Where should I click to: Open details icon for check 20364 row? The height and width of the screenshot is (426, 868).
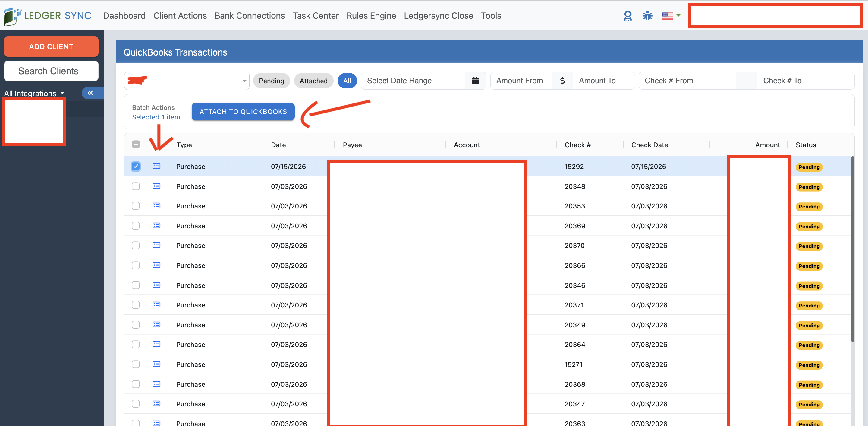click(x=156, y=344)
